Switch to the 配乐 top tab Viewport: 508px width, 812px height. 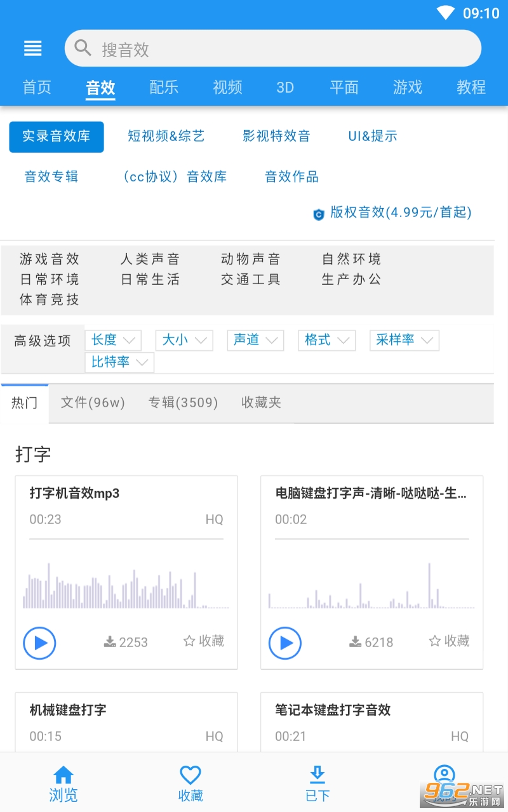point(164,88)
